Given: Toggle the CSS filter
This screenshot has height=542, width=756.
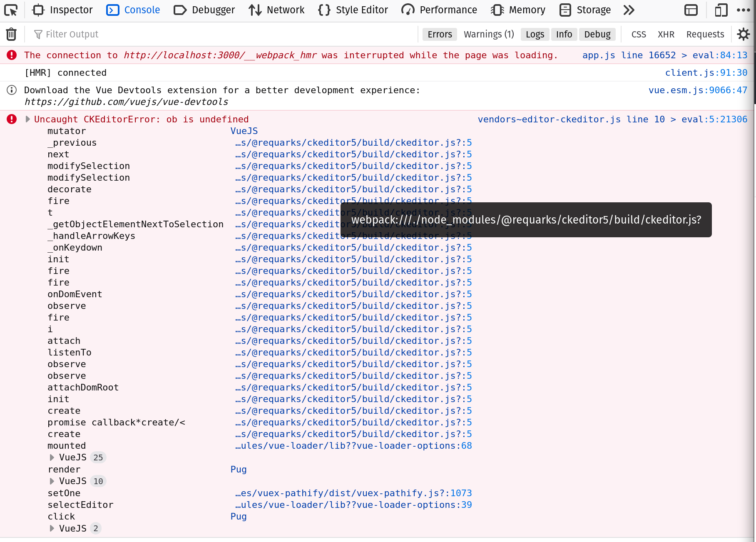Looking at the screenshot, I should [x=639, y=34].
